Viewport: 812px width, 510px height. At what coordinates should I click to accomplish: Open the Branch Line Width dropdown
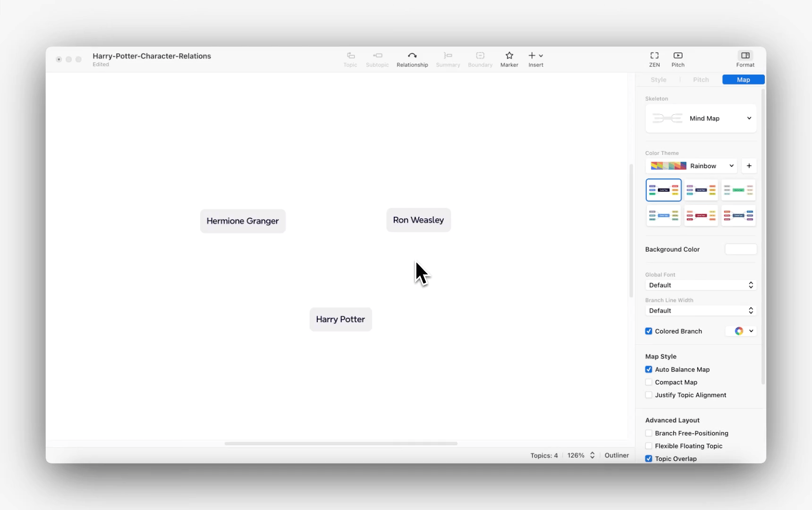701,311
